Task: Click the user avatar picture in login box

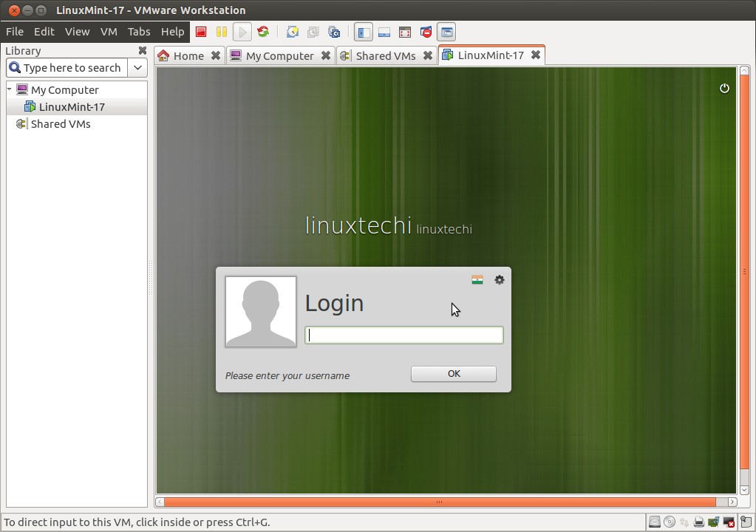Action: coord(261,312)
